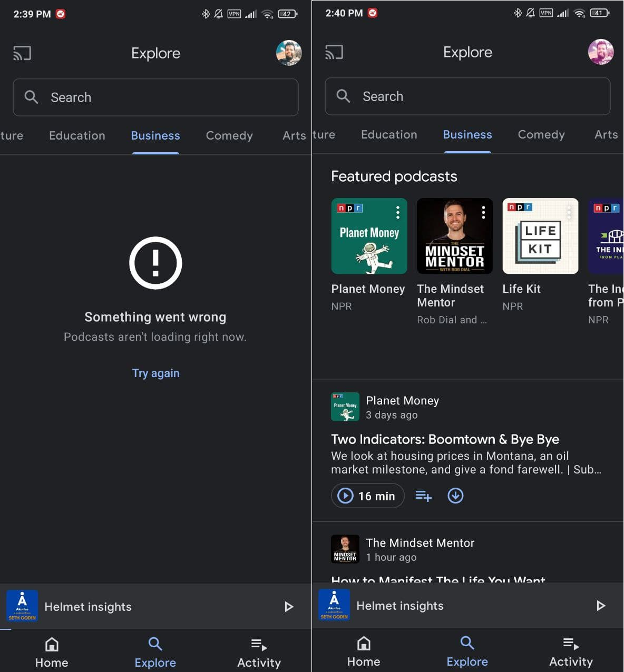Image resolution: width=624 pixels, height=672 pixels.
Task: Select Business tab in right screen
Action: click(467, 135)
